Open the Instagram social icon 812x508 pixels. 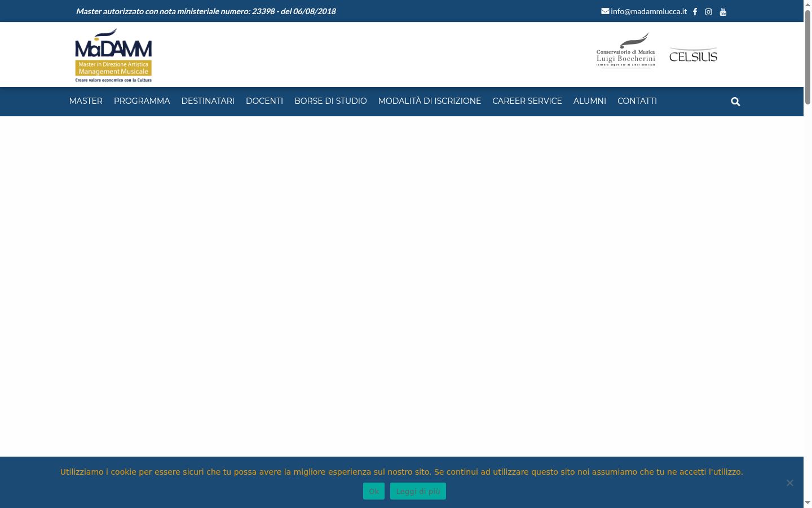click(x=708, y=12)
